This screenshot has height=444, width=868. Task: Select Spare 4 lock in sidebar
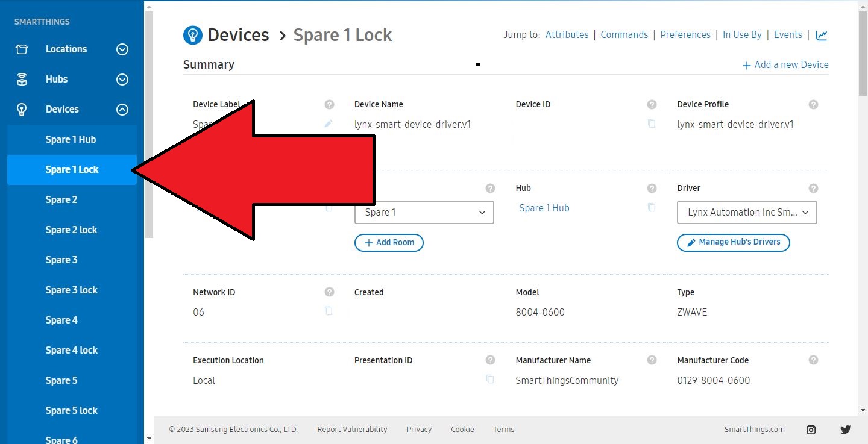point(72,351)
